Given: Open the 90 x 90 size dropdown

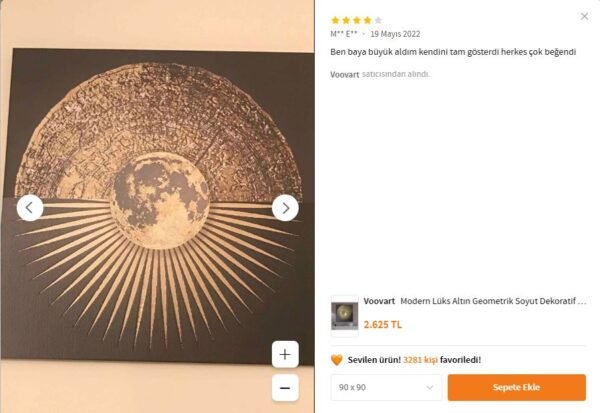Looking at the screenshot, I should click(386, 387).
